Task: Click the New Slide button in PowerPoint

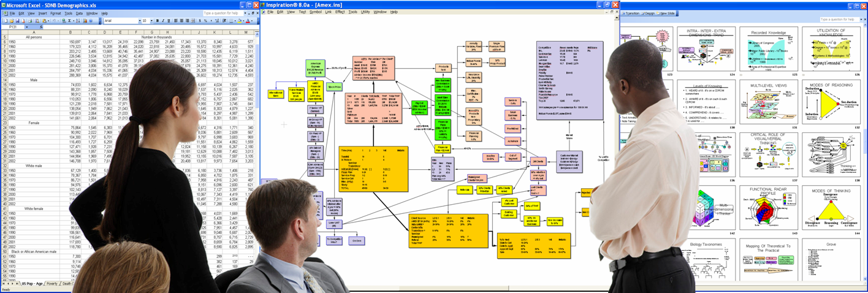Action: 666,13
